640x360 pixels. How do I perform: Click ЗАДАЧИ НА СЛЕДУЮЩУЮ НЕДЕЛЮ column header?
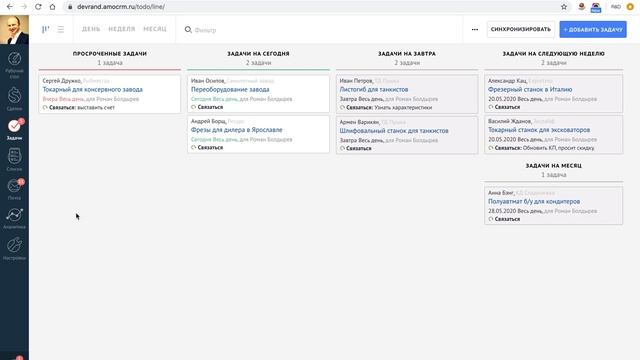click(x=553, y=53)
